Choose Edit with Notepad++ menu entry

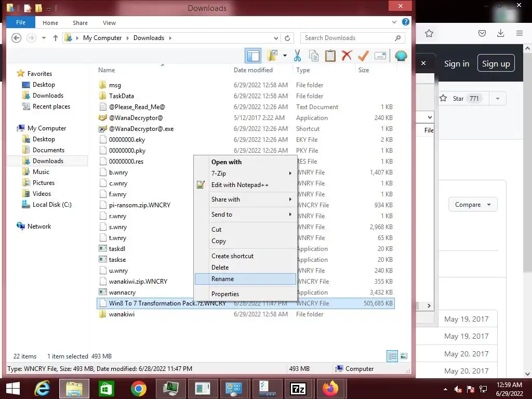click(x=246, y=185)
